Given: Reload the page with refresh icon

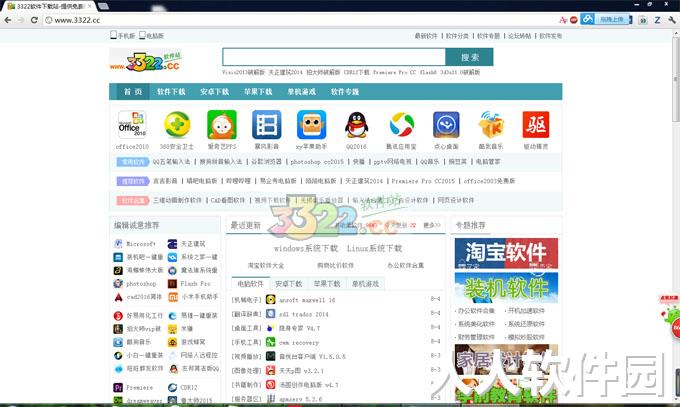Looking at the screenshot, I should [x=34, y=20].
